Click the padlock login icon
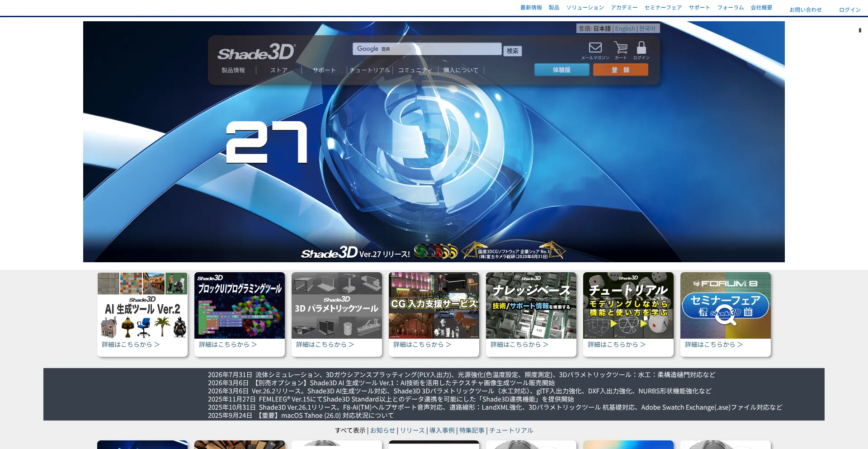 [642, 47]
